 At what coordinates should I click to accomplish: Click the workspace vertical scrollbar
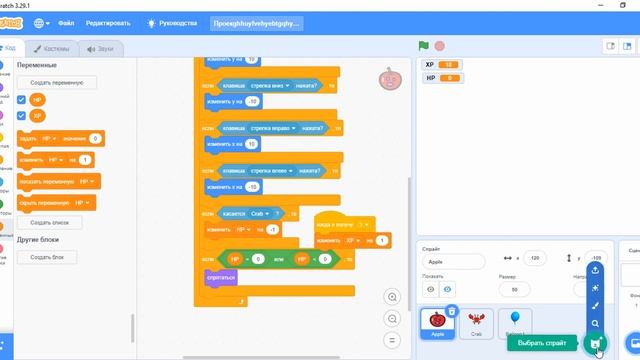[x=409, y=244]
